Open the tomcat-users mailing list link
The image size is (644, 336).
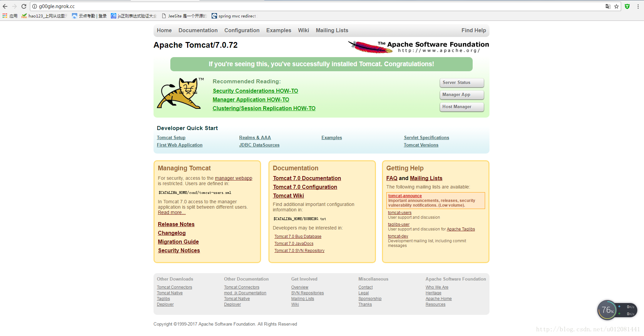(x=400, y=213)
